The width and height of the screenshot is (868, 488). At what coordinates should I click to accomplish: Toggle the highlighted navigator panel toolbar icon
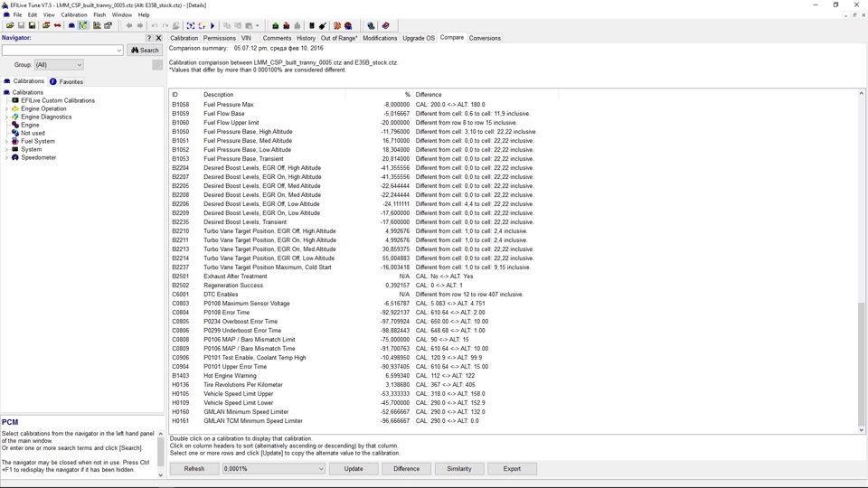coord(83,25)
